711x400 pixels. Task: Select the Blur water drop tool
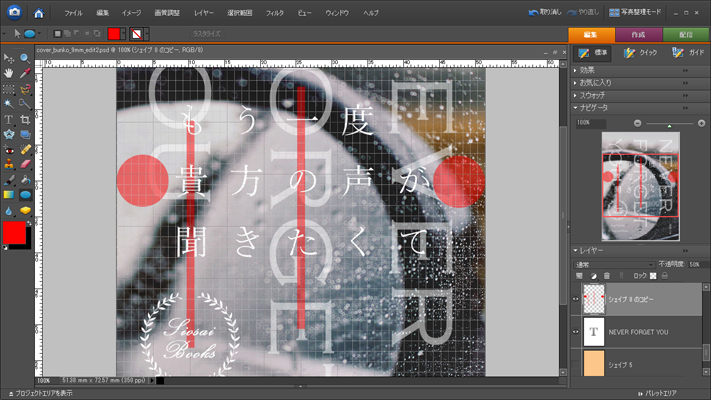[x=9, y=211]
